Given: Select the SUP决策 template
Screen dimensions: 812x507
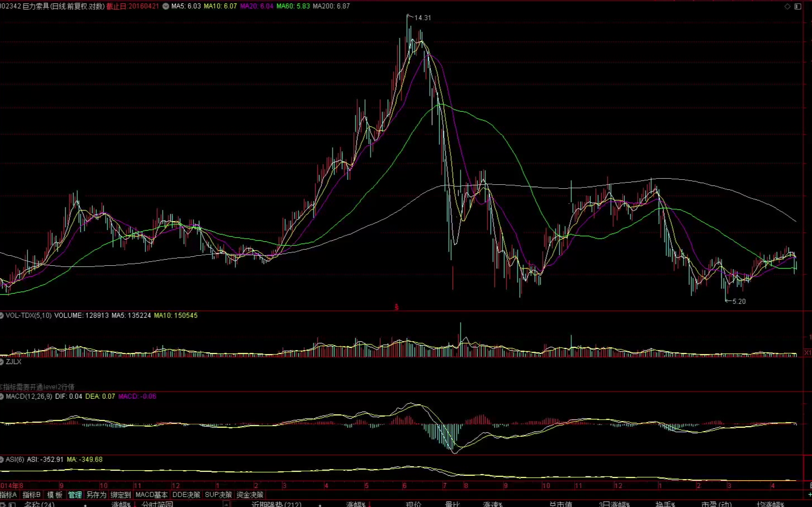Looking at the screenshot, I should (x=218, y=495).
